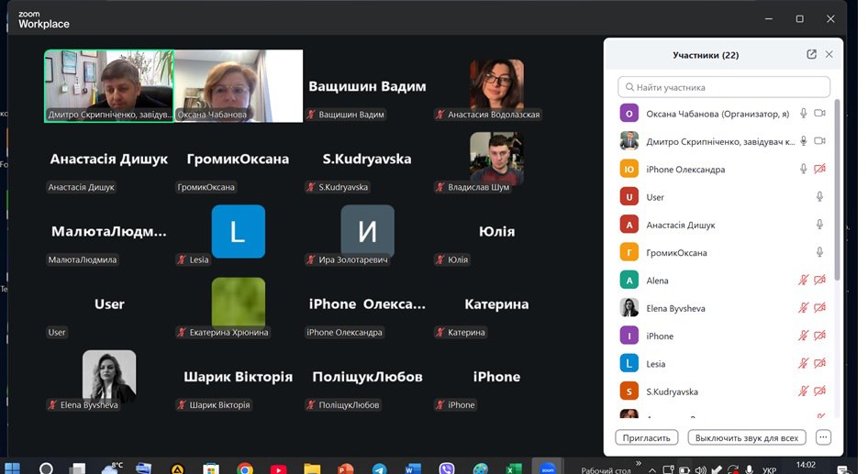
Task: Open Excel from the taskbar
Action: coord(514,468)
